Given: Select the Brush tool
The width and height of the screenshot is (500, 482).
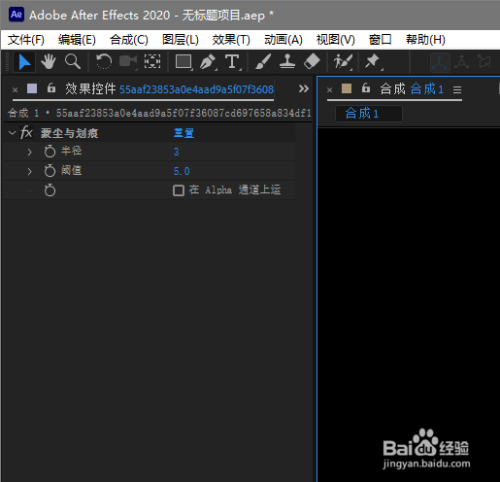Looking at the screenshot, I should click(x=263, y=62).
